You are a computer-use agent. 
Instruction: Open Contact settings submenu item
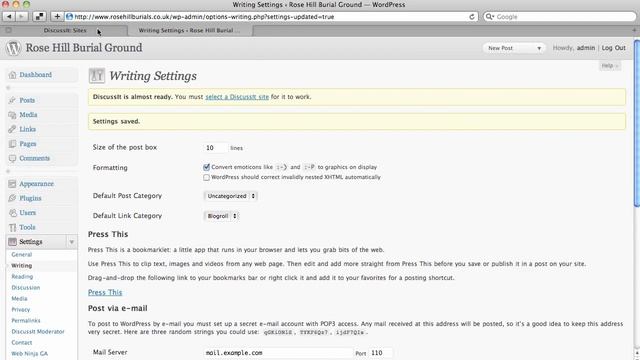22,342
